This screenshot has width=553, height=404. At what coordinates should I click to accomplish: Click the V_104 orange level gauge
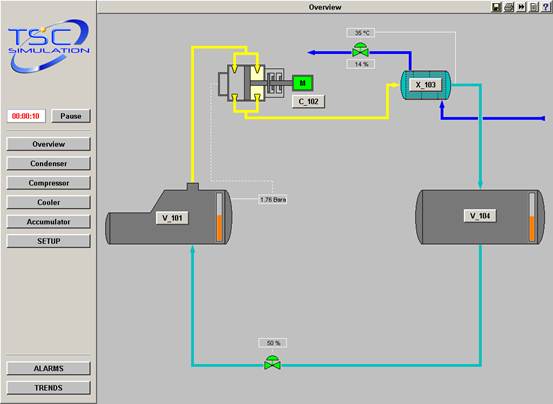[x=532, y=217]
